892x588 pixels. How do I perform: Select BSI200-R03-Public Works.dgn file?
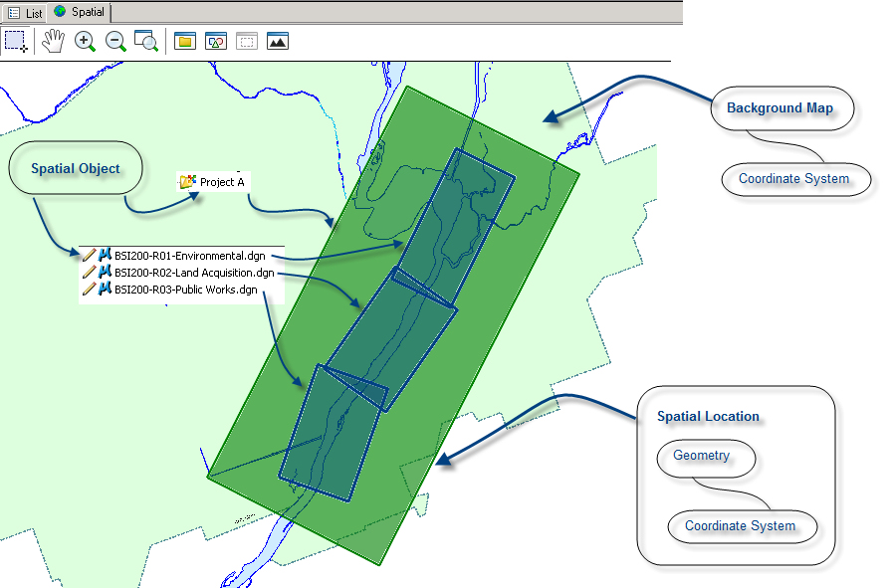tap(185, 290)
